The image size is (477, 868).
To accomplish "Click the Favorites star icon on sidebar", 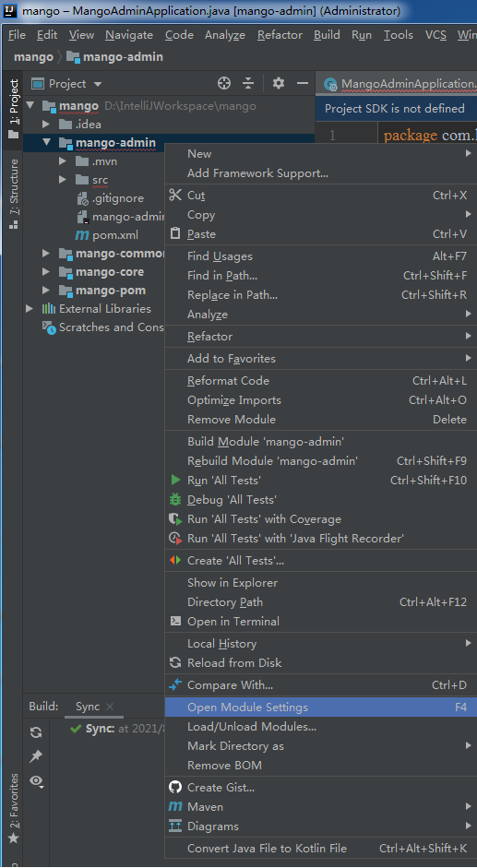I will [13, 838].
